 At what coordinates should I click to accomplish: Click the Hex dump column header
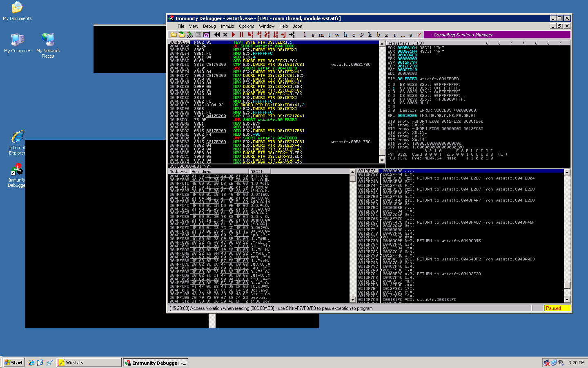[220, 172]
